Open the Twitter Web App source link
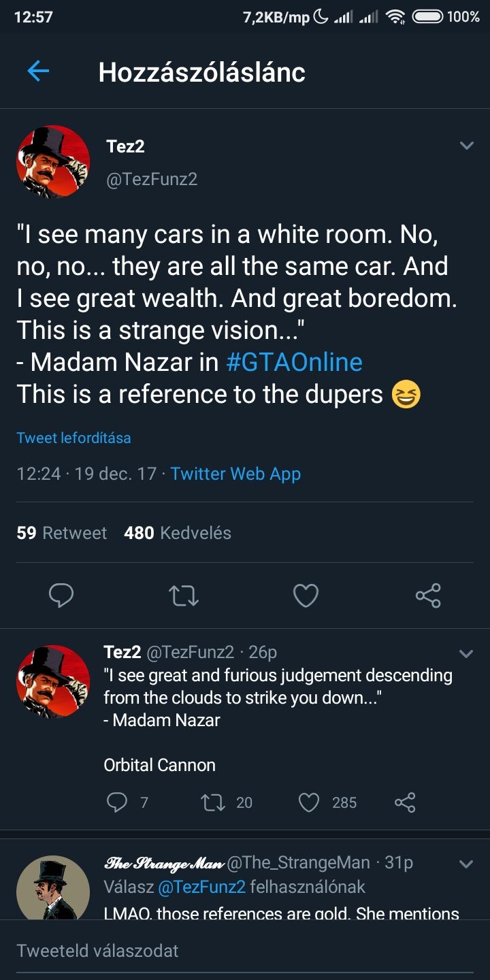Viewport: 490px width, 980px height. (235, 474)
